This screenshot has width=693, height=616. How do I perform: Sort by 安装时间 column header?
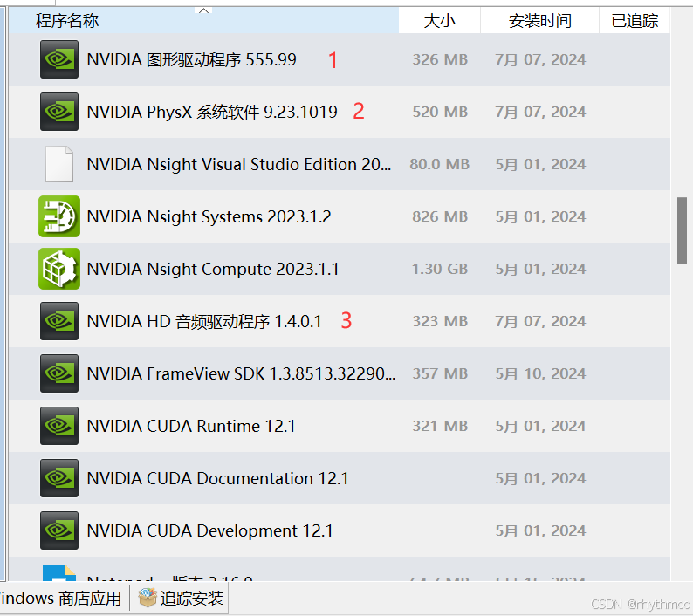pyautogui.click(x=539, y=20)
